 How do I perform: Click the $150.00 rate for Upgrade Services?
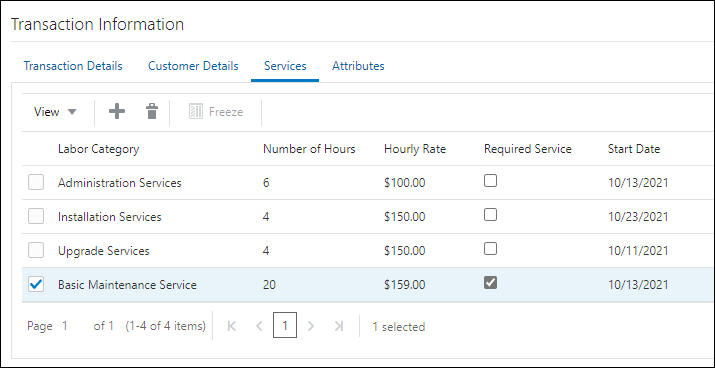click(x=404, y=251)
